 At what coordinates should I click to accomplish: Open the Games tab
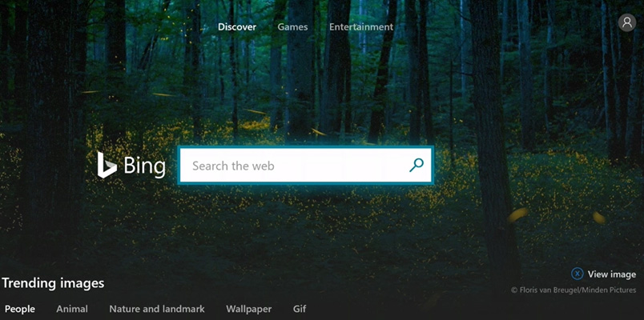pyautogui.click(x=292, y=27)
